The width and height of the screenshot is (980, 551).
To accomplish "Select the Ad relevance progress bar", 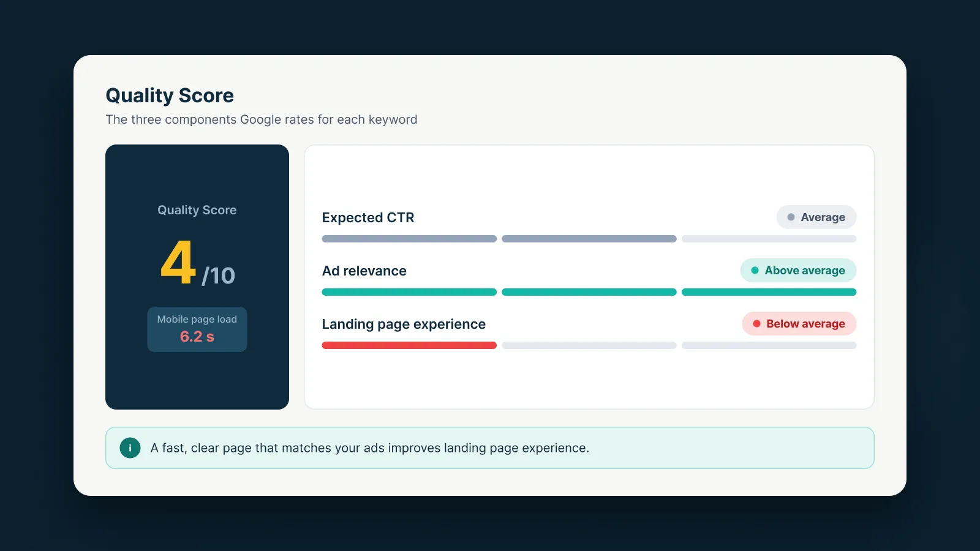I will [x=589, y=292].
